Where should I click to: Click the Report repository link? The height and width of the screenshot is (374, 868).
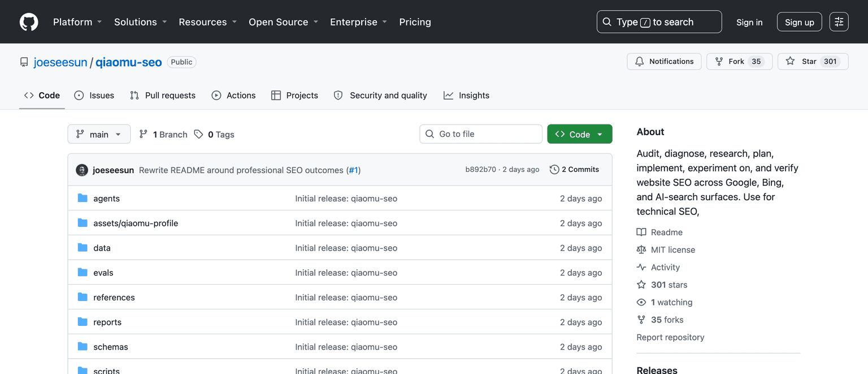(670, 337)
